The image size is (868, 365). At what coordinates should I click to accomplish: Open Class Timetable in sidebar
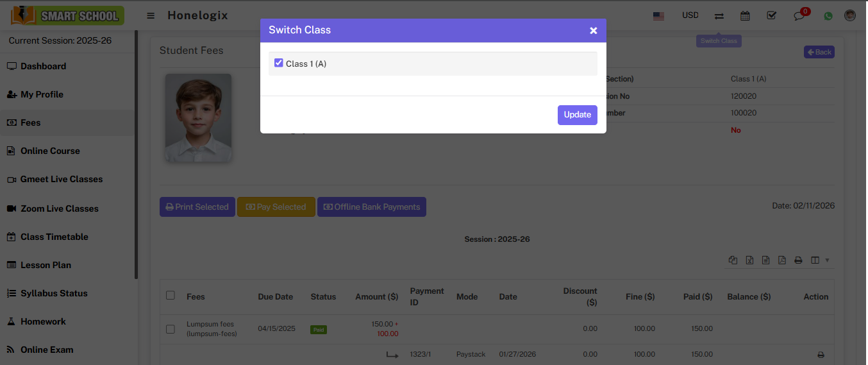(54, 237)
